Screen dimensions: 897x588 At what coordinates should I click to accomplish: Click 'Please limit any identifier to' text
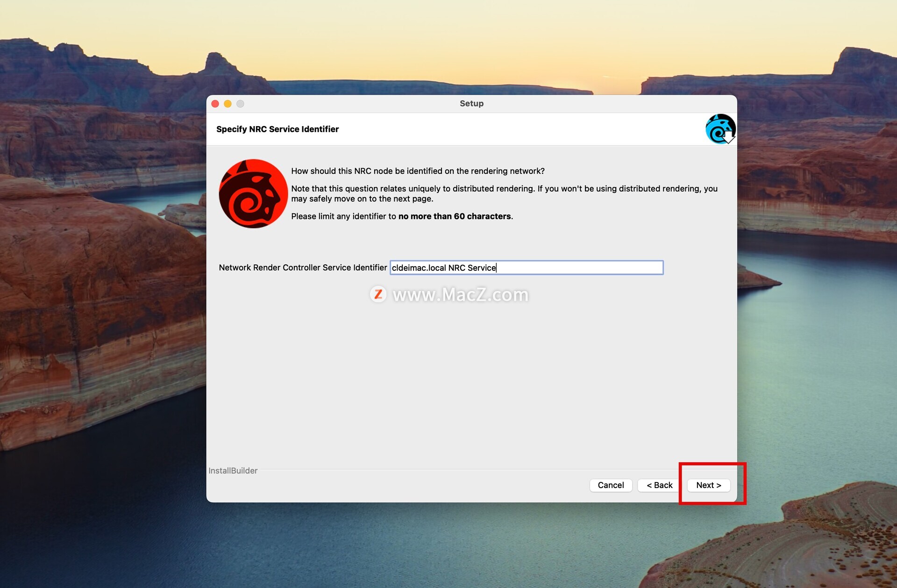(x=344, y=216)
